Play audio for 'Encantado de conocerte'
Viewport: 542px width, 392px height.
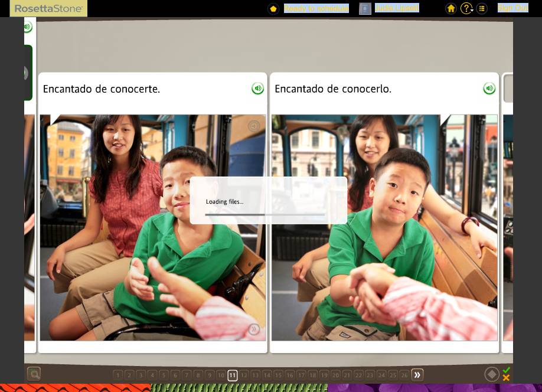(x=257, y=89)
